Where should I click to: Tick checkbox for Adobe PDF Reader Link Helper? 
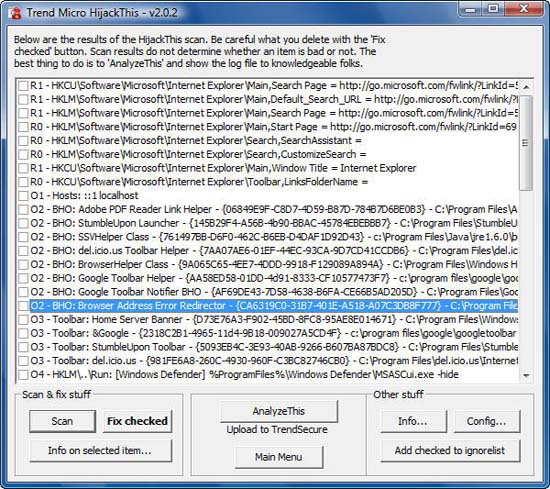click(23, 209)
